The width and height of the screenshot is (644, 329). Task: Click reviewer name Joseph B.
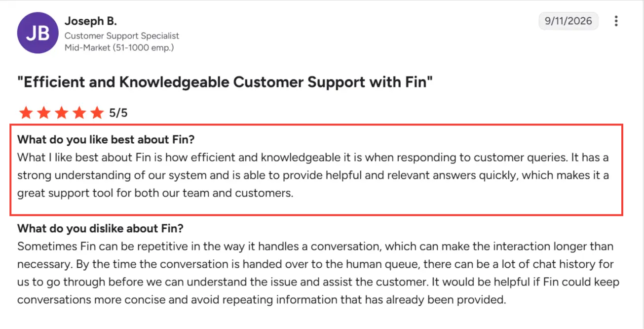pyautogui.click(x=91, y=22)
